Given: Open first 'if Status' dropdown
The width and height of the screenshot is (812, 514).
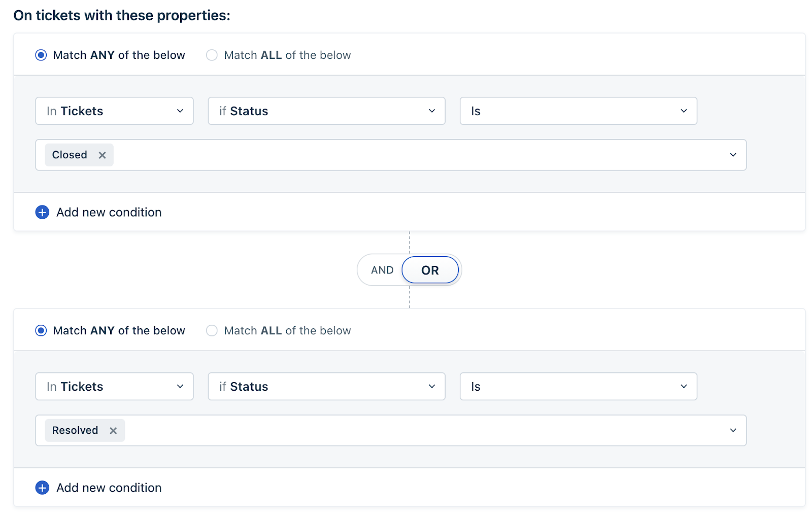Looking at the screenshot, I should 326,111.
